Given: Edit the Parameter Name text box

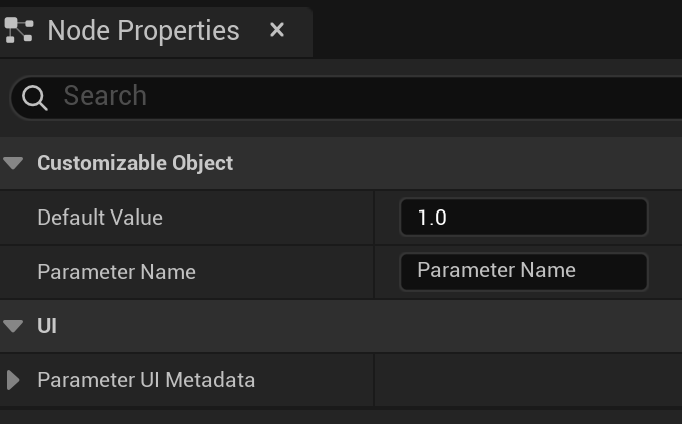Looking at the screenshot, I should point(524,272).
